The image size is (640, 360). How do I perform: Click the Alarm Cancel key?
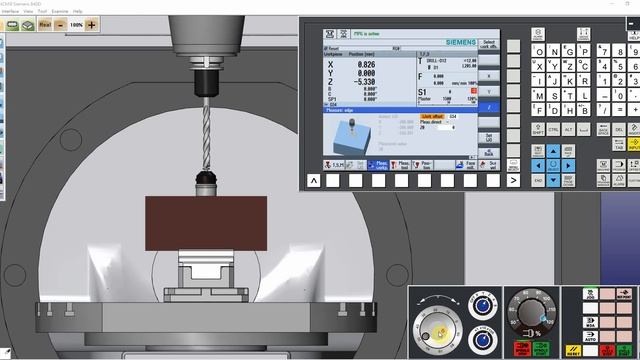coord(538,34)
